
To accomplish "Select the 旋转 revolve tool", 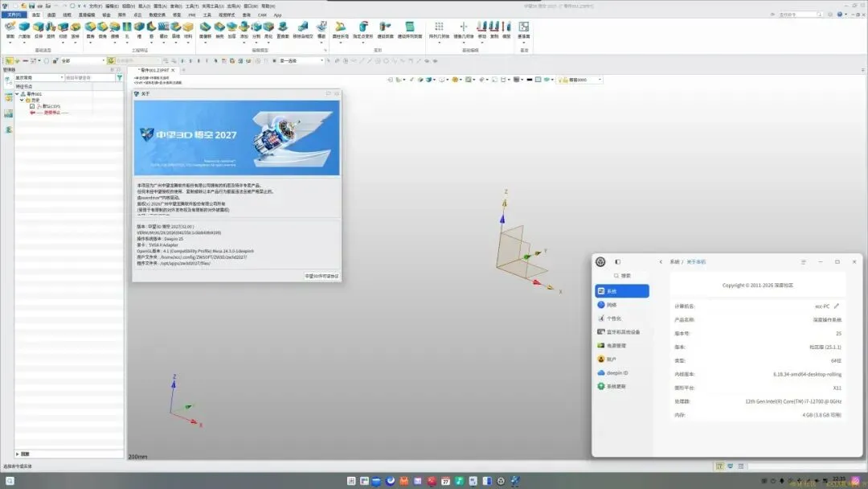I will pos(51,30).
